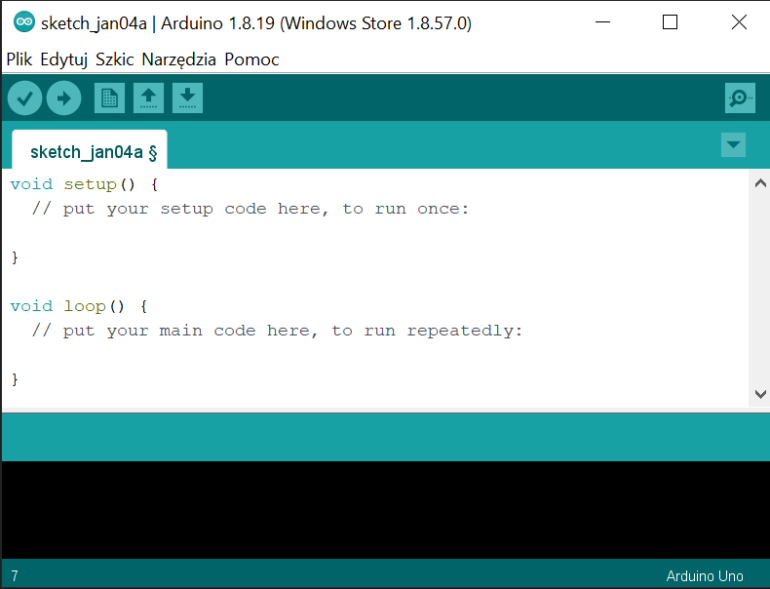Click the Verify (checkmark) button

pyautogui.click(x=25, y=98)
